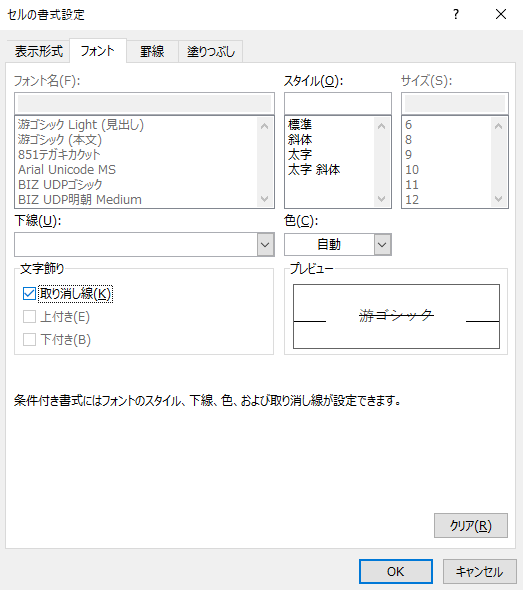Click the 游ゴシック preview sample

(x=396, y=315)
